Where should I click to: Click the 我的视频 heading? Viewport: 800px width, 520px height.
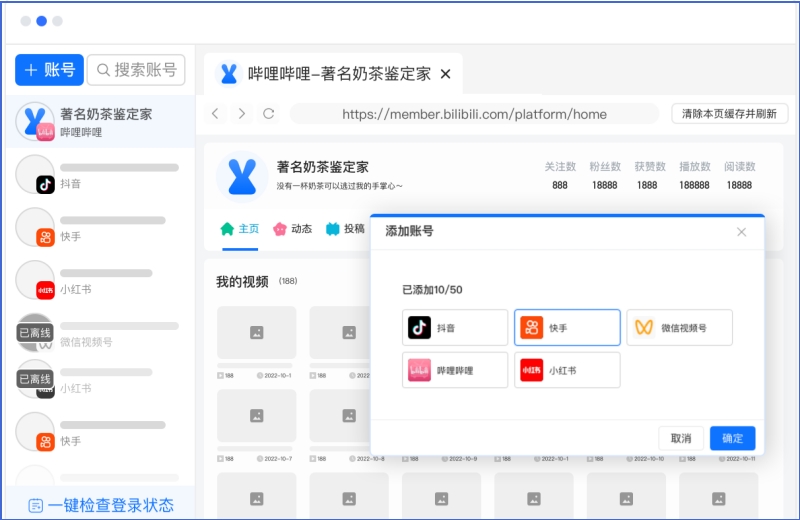(242, 282)
